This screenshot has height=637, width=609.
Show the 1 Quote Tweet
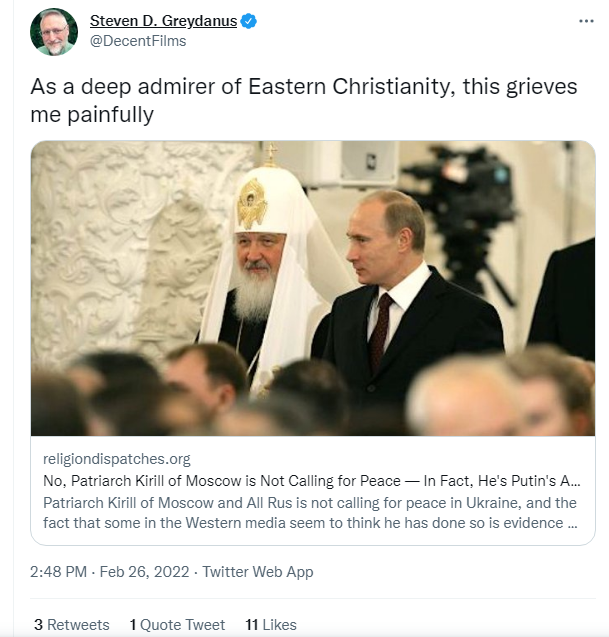(177, 624)
